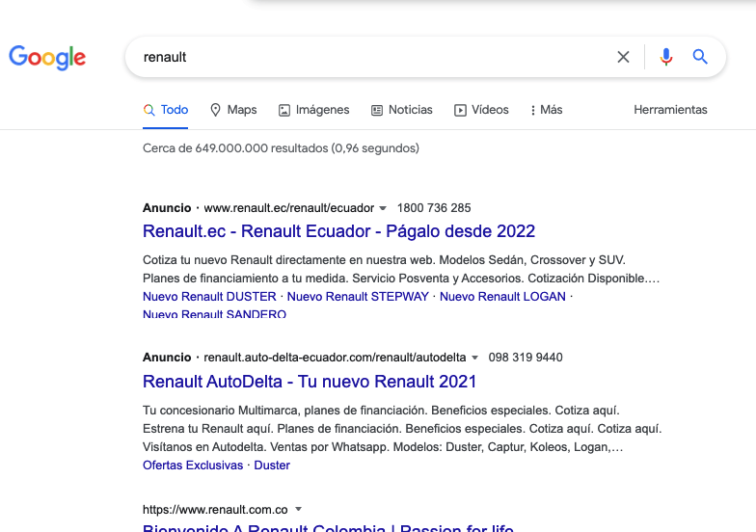Click the renault.auto-delta-ecuador.com URL text

[335, 357]
